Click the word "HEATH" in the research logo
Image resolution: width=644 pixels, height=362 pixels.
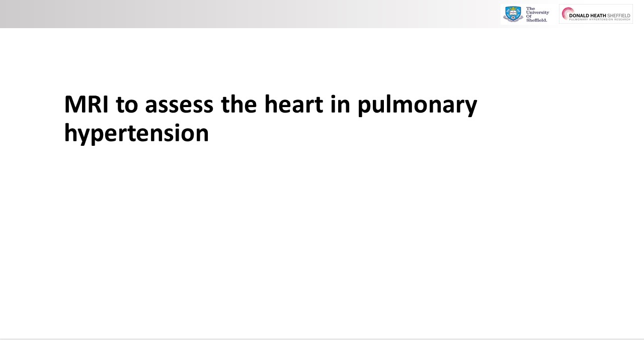point(599,16)
